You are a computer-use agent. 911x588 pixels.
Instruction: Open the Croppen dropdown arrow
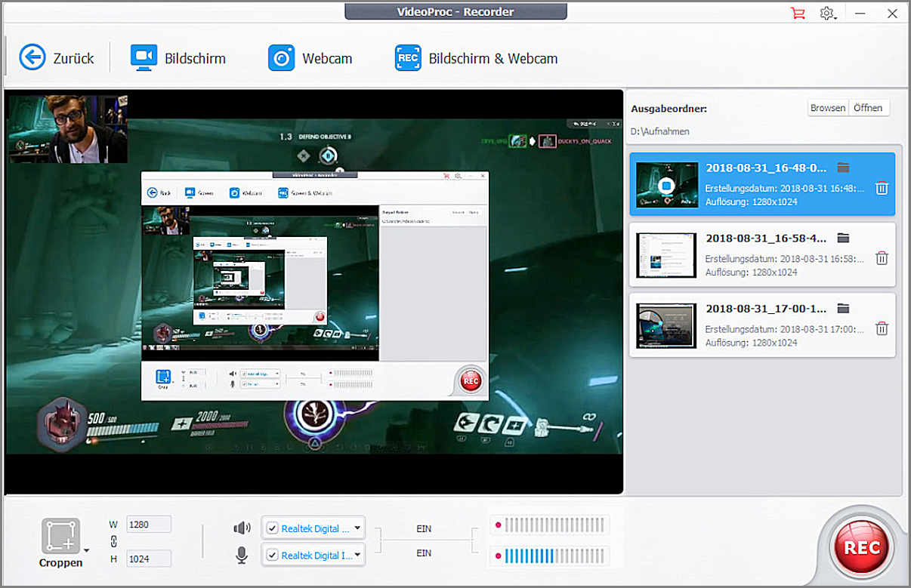click(x=86, y=550)
